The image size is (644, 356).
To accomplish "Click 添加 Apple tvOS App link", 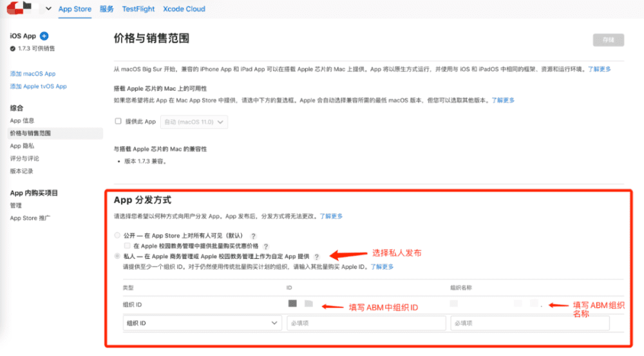I will click(x=38, y=86).
